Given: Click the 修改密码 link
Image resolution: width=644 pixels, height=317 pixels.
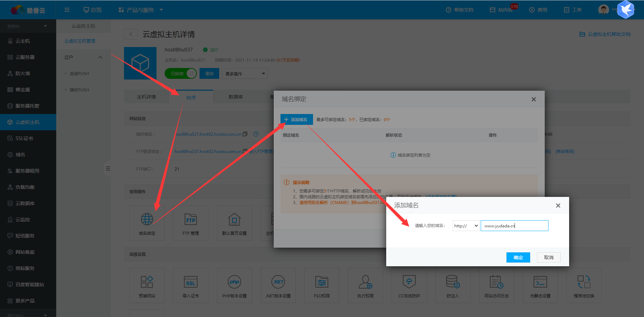Looking at the screenshot, I should [x=565, y=151].
